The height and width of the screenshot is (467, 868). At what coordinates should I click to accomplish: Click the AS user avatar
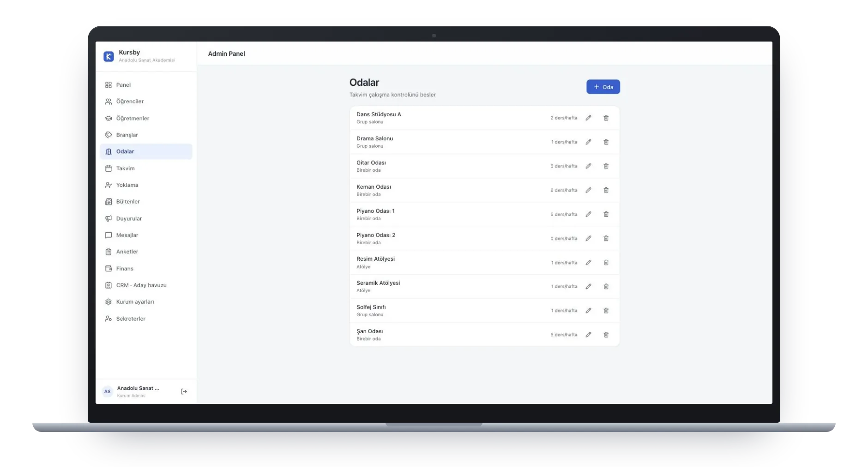[107, 391]
